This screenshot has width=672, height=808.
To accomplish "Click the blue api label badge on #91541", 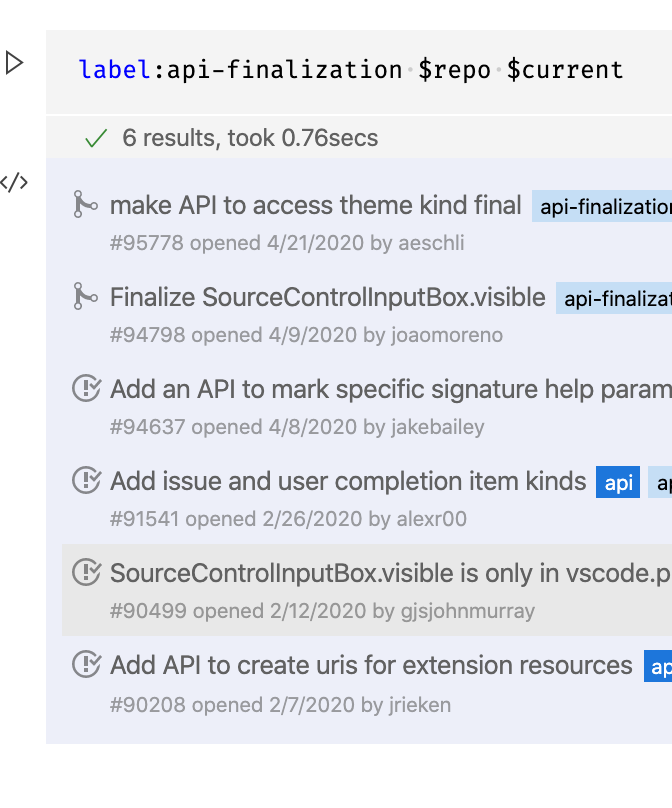I will coord(617,482).
